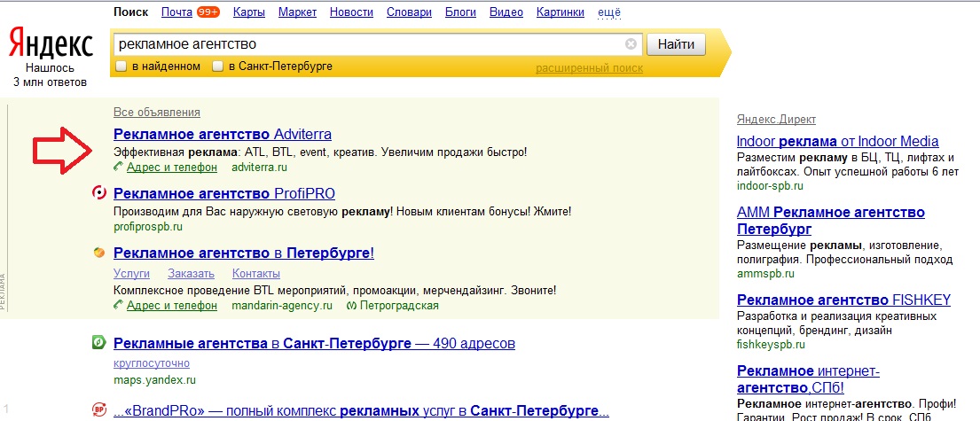Open the Блоги service tab
Image resolution: width=980 pixels, height=421 pixels.
[x=460, y=12]
